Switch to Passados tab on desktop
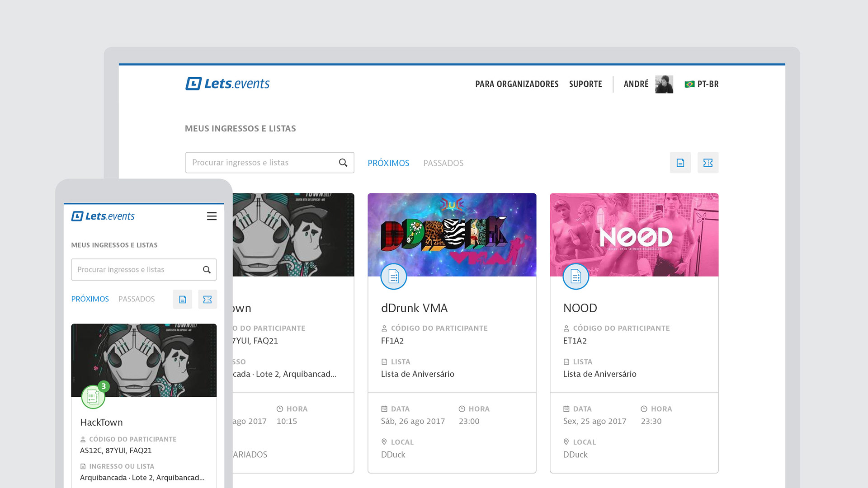Screen dimensions: 868x488 point(443,163)
